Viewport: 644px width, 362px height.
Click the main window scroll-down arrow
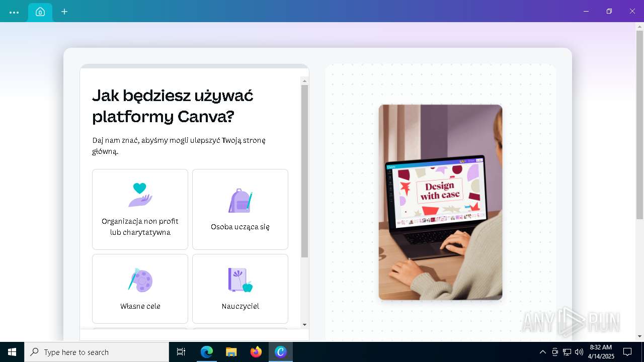639,336
